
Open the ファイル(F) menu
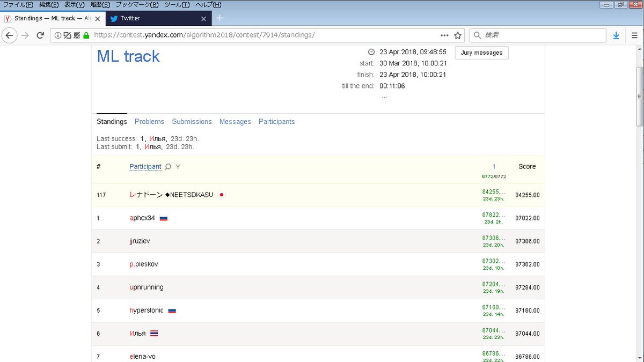[19, 4]
